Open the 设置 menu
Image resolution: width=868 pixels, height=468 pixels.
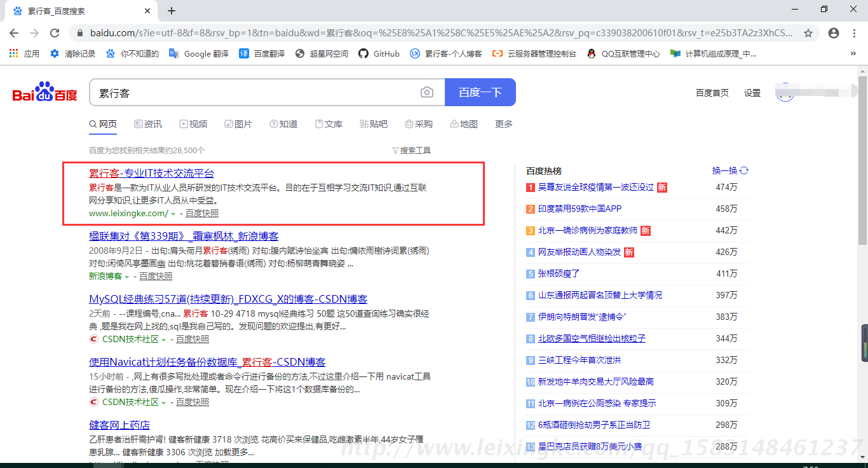752,93
